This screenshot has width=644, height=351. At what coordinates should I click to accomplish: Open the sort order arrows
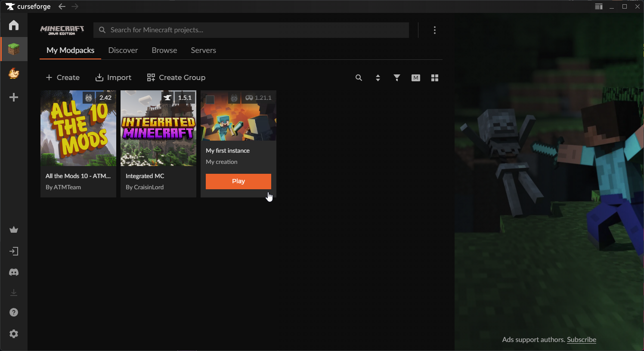(378, 78)
